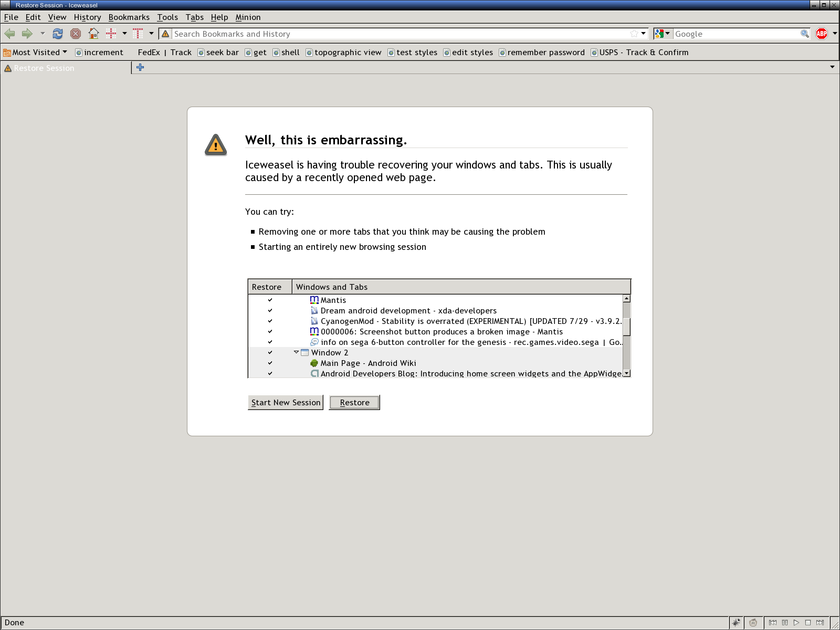Focus the Search Bookmarks and History address bar
The height and width of the screenshot is (630, 840).
pyautogui.click(x=401, y=34)
